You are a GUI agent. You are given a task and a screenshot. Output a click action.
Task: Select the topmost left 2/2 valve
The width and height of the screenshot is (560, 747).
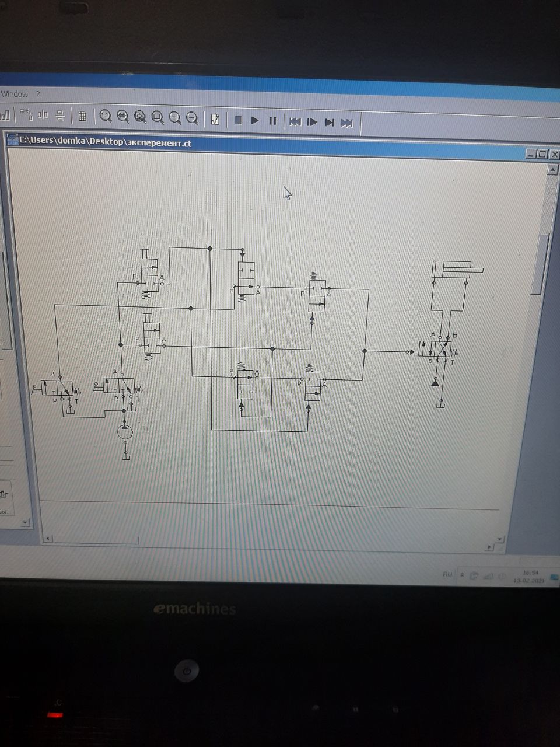click(x=149, y=275)
